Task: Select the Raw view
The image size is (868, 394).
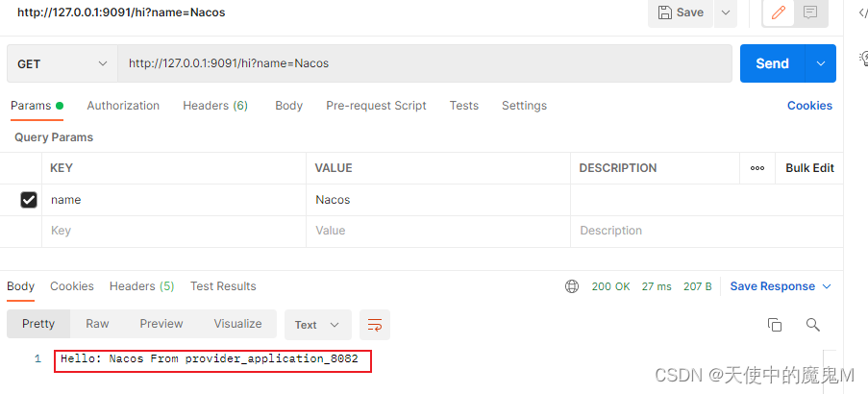Action: pyautogui.click(x=97, y=324)
